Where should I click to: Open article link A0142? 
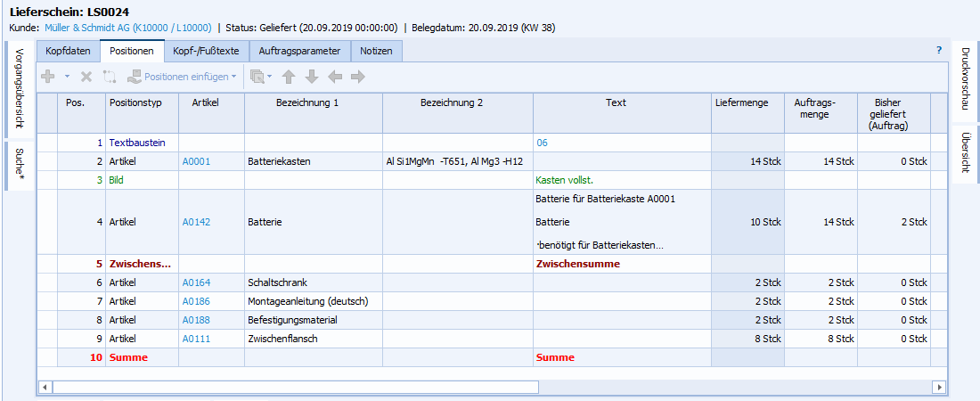pos(196,222)
